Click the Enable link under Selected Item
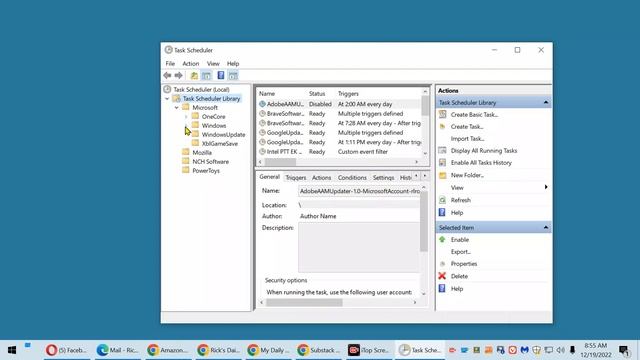Image resolution: width=640 pixels, height=360 pixels. click(x=460, y=240)
